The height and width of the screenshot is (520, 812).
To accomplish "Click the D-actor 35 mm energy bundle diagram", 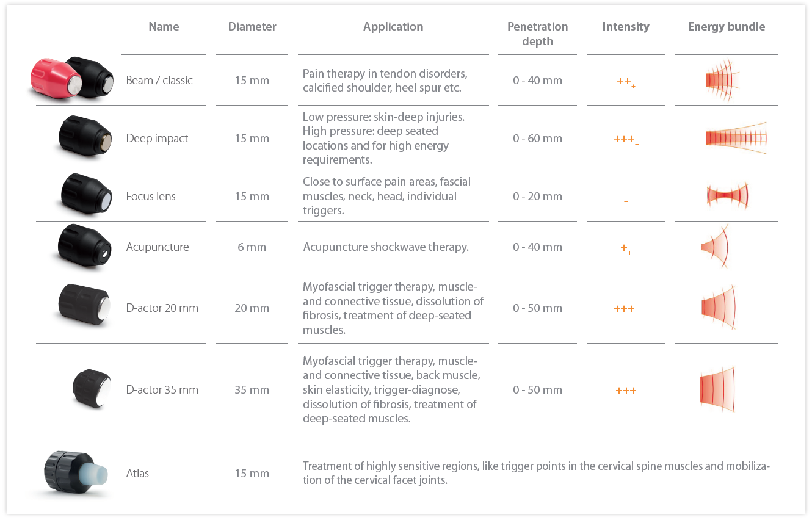I will click(x=717, y=389).
